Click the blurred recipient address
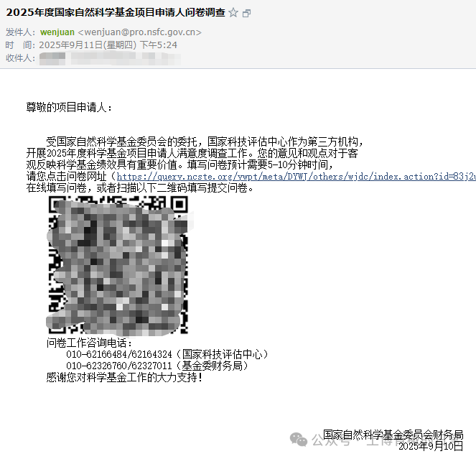Viewport: 476px width, 459px height. tap(108, 57)
